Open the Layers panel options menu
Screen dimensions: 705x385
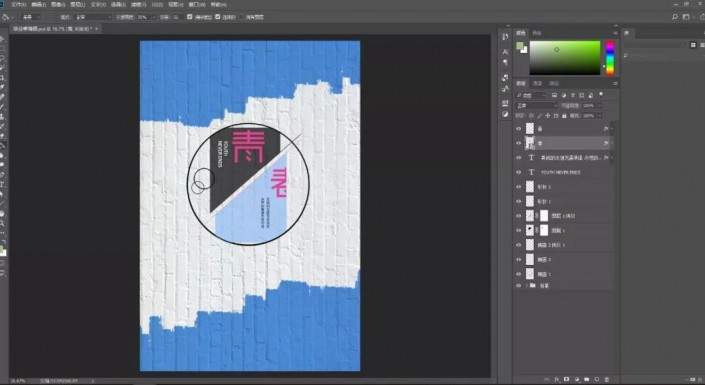(x=615, y=83)
